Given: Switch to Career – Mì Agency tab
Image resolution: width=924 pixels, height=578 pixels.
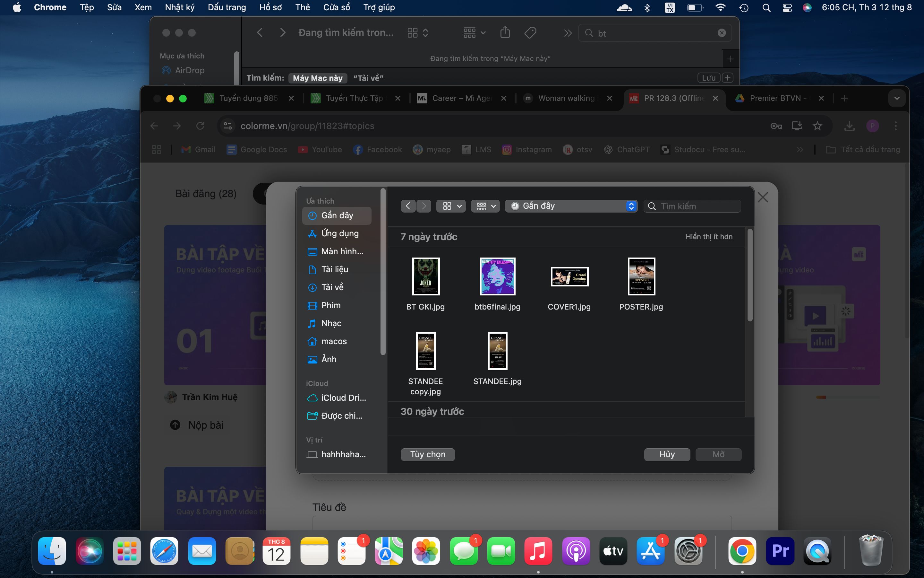Looking at the screenshot, I should [462, 99].
